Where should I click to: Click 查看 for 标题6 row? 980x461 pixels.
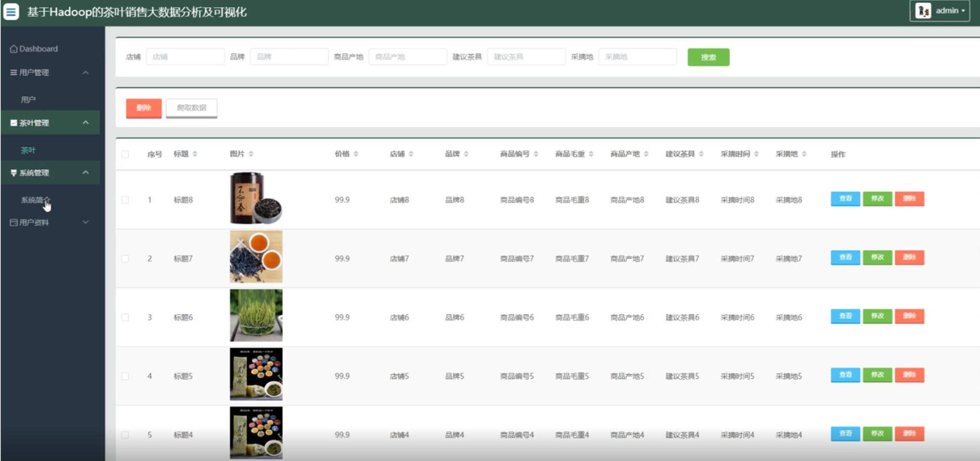click(x=845, y=316)
